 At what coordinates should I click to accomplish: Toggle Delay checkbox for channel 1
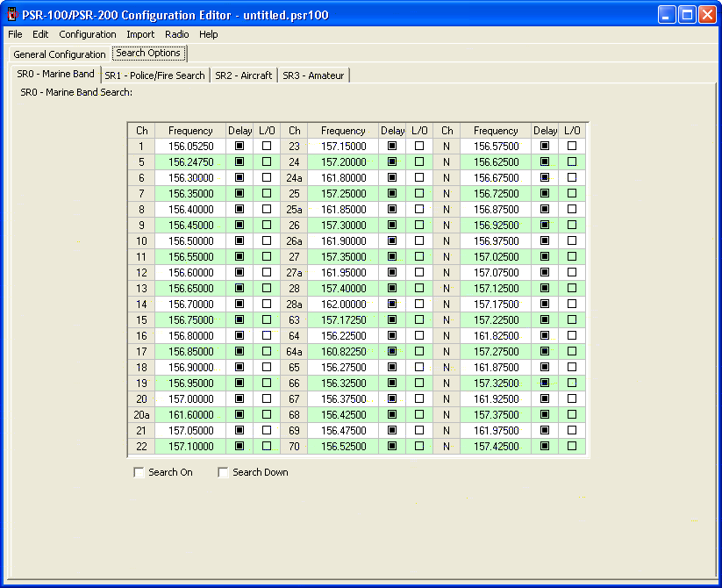(239, 147)
